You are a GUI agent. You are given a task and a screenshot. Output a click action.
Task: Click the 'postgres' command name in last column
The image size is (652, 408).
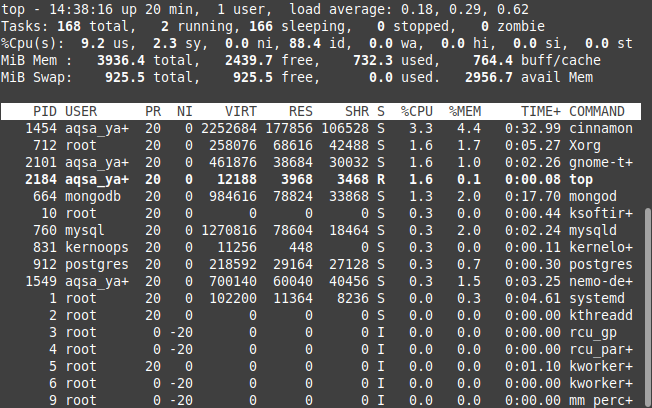[x=601, y=265]
